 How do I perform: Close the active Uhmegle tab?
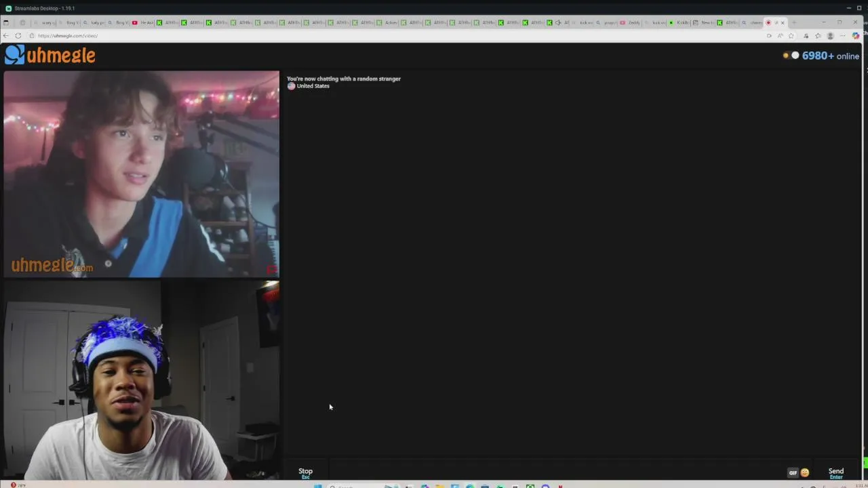[x=783, y=22]
